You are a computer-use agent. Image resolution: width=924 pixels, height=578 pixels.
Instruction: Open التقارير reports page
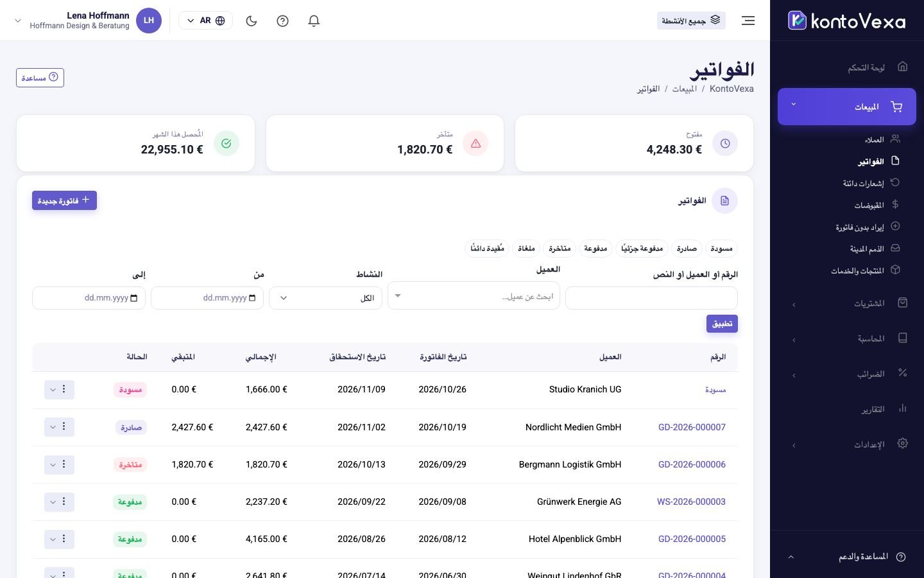click(847, 409)
